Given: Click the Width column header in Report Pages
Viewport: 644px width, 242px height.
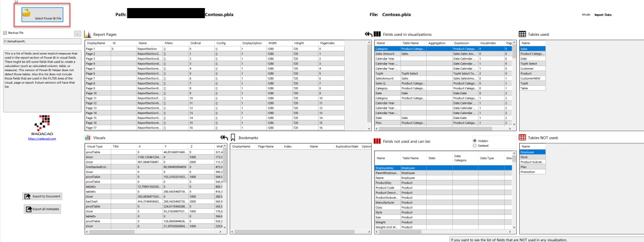Looking at the screenshot, I should coord(279,43).
